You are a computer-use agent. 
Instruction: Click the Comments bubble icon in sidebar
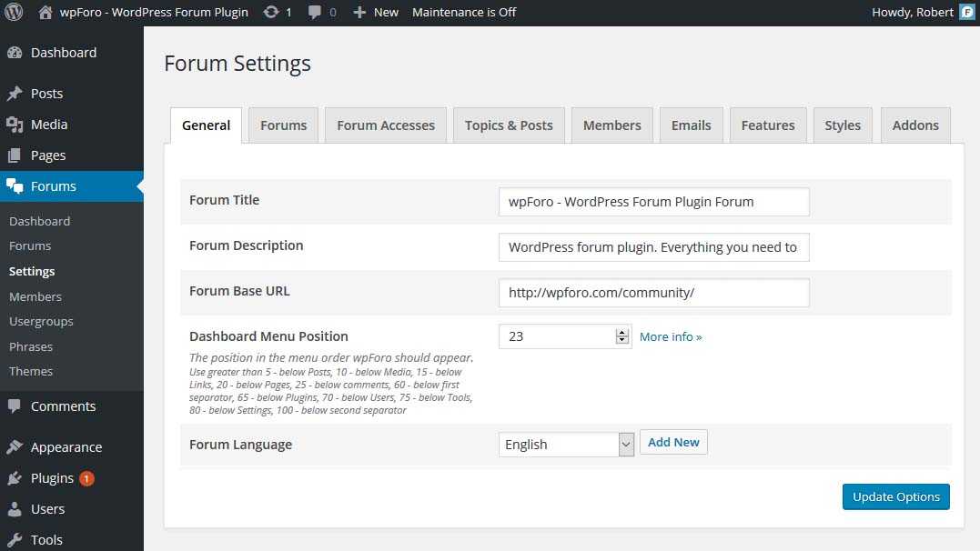(15, 406)
